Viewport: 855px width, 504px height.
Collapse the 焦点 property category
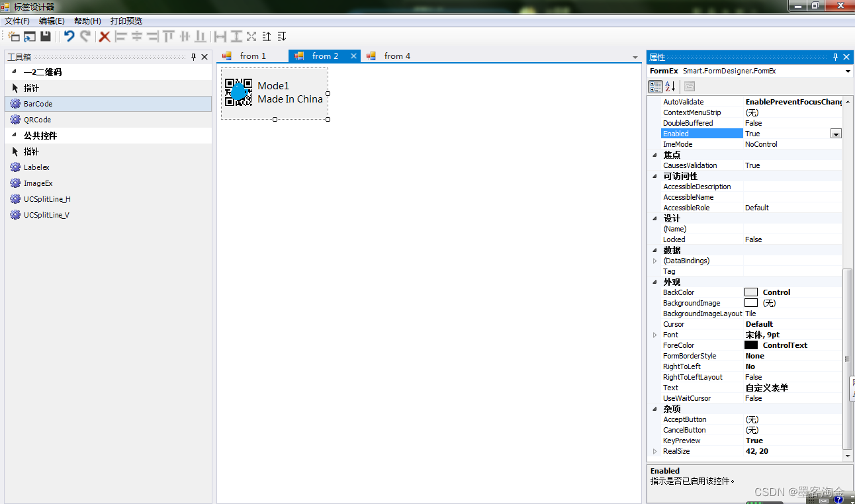coord(655,155)
